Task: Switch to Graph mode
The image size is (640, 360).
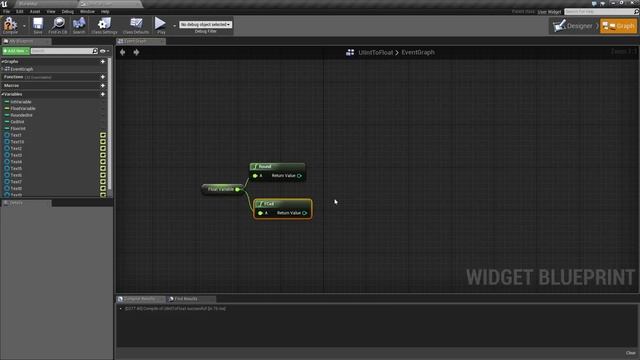Action: point(619,26)
